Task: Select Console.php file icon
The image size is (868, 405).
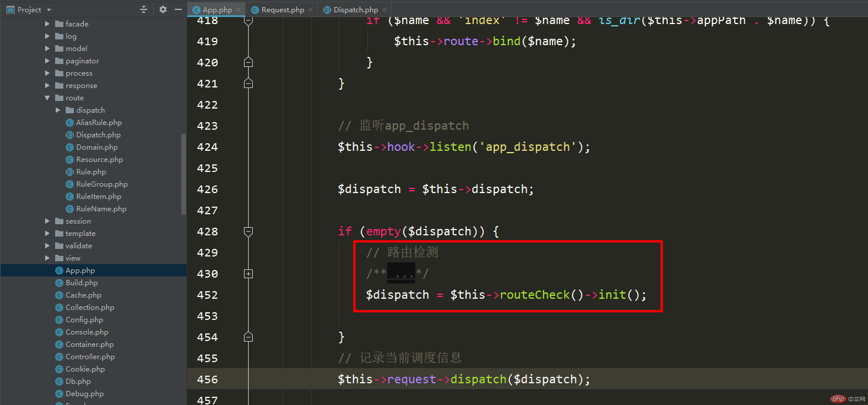Action: 59,332
